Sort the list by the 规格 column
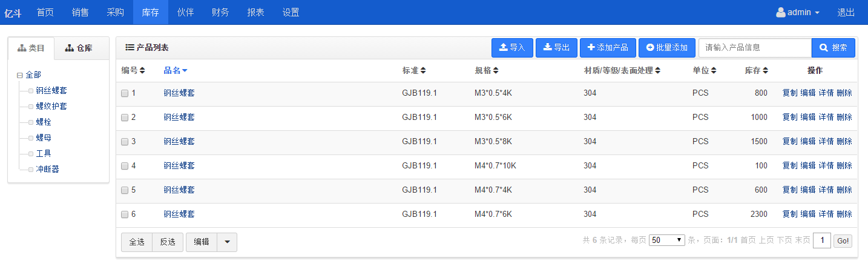 click(x=487, y=70)
